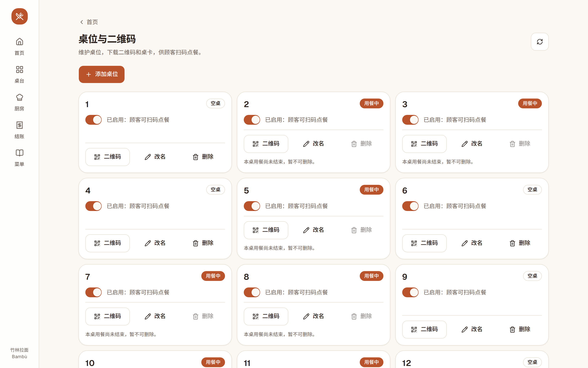The width and height of the screenshot is (588, 368).
Task: Open 二维码 for table 1
Action: pyautogui.click(x=107, y=157)
